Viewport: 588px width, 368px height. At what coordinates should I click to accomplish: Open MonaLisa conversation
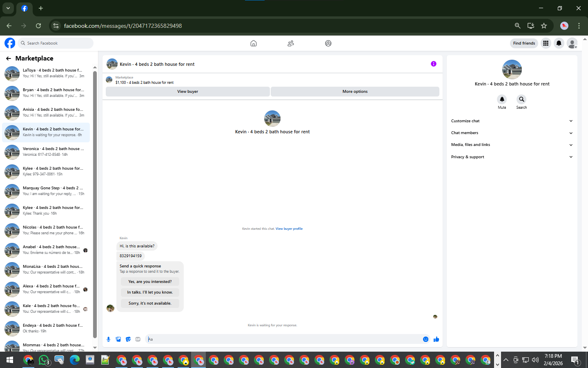[x=46, y=269]
